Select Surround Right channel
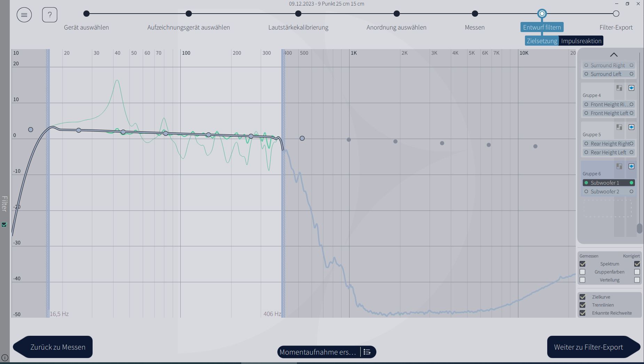The image size is (644, 364). click(x=609, y=65)
